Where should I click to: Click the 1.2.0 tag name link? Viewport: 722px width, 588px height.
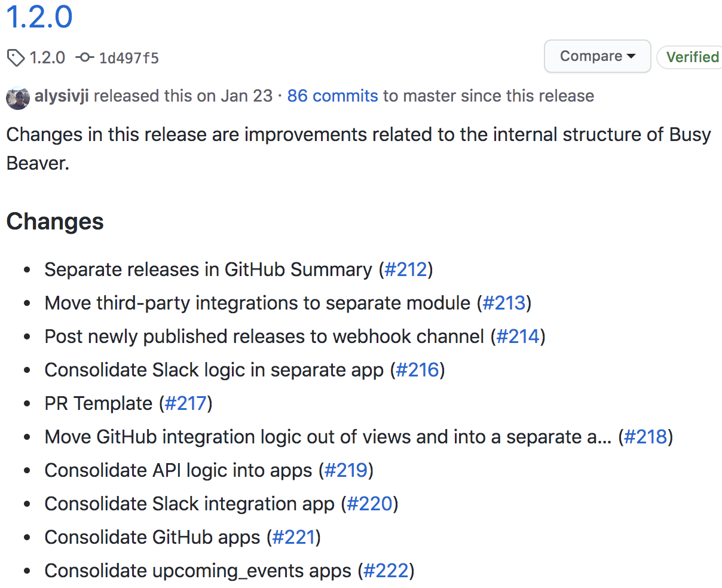pos(47,58)
